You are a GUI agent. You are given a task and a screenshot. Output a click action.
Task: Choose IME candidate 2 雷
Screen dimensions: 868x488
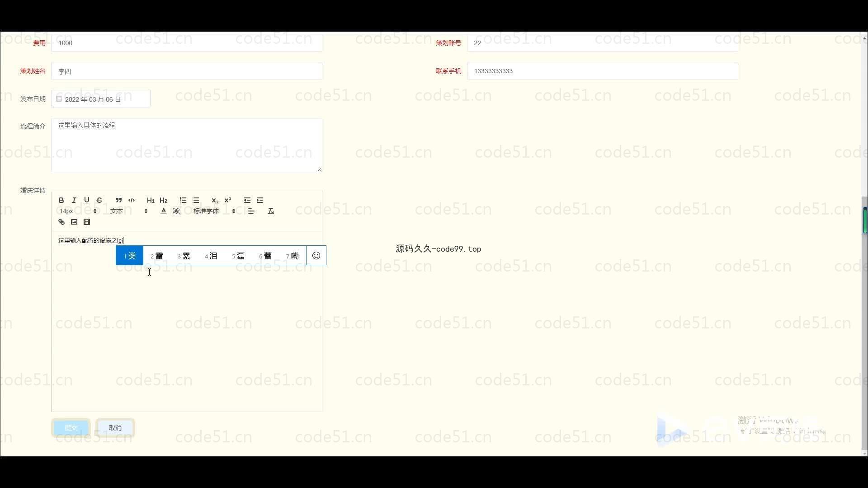(157, 256)
